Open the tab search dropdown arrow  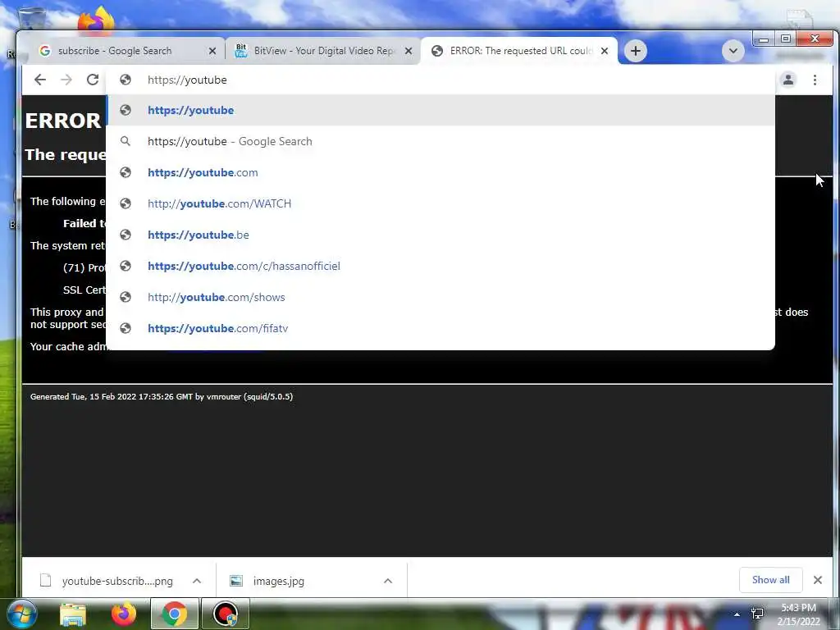click(733, 52)
